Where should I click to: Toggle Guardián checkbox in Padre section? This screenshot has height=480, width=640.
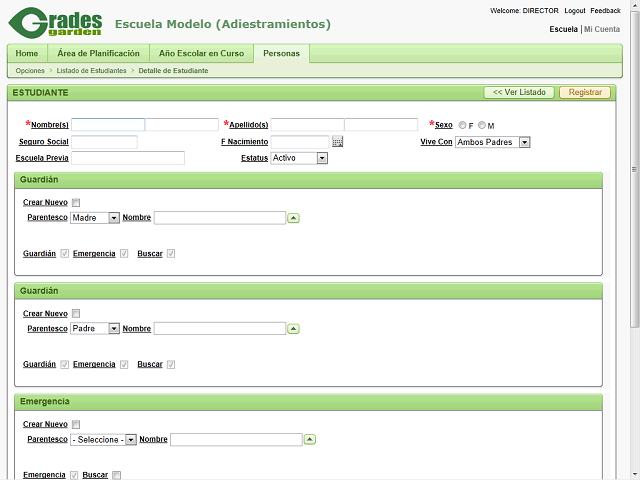pyautogui.click(x=64, y=364)
